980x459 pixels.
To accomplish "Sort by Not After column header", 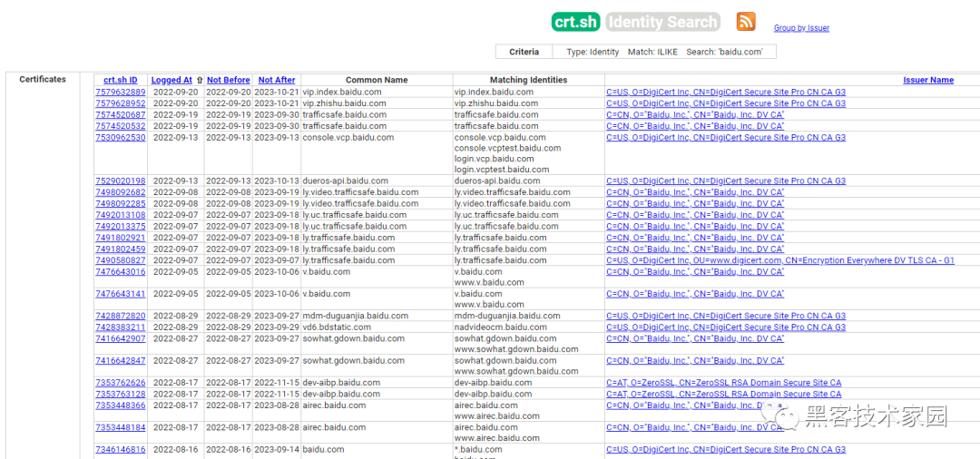I will pos(277,80).
